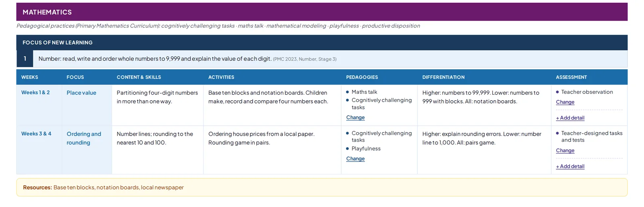The width and height of the screenshot is (644, 207).
Task: Add detail to Weeks 3 & 4 assessment
Action: coord(570,166)
